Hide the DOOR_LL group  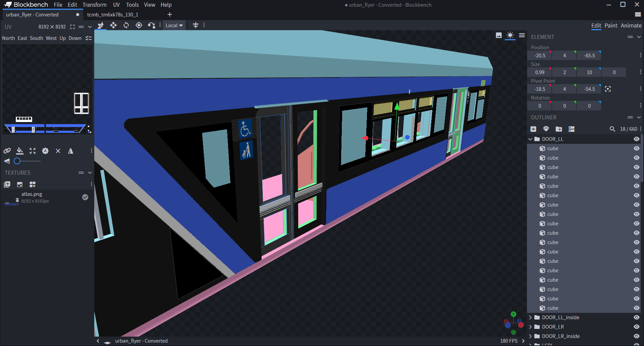pos(637,139)
